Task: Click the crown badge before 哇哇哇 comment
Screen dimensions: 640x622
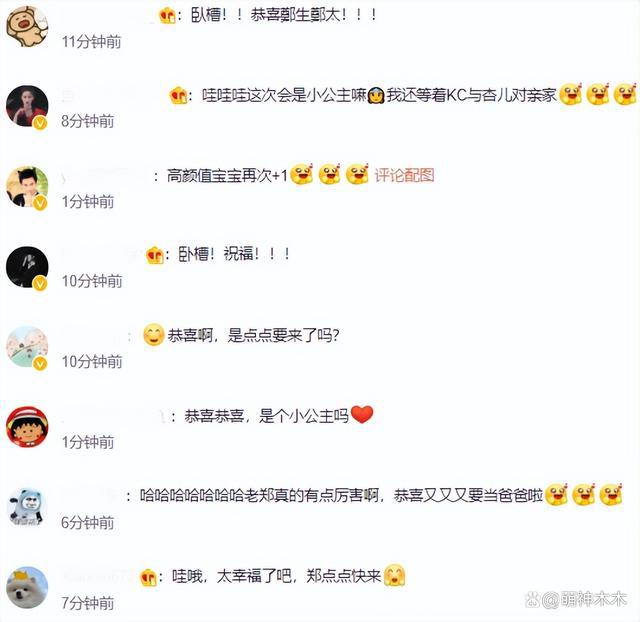Action: point(178,96)
